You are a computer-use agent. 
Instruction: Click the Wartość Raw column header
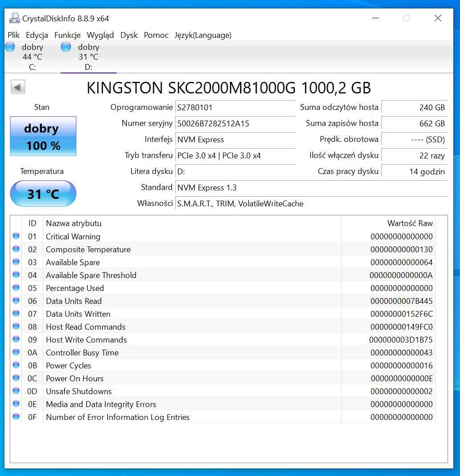pos(410,223)
